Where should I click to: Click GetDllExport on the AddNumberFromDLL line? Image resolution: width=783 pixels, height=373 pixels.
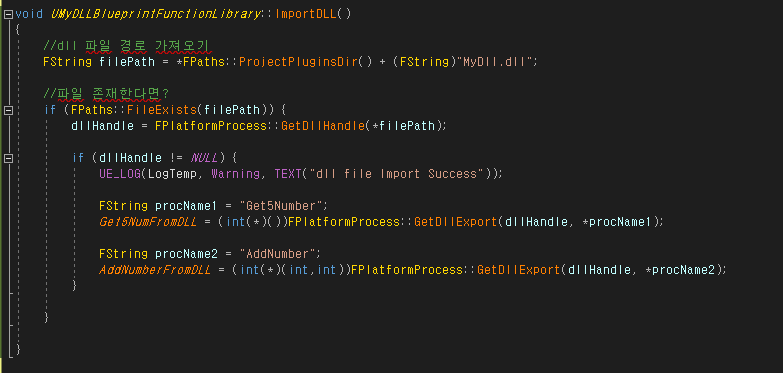click(x=519, y=270)
